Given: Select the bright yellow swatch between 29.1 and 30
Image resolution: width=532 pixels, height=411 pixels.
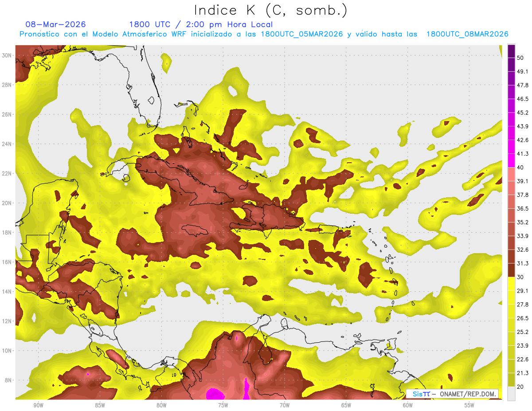Looking at the screenshot, I should pos(512,284).
